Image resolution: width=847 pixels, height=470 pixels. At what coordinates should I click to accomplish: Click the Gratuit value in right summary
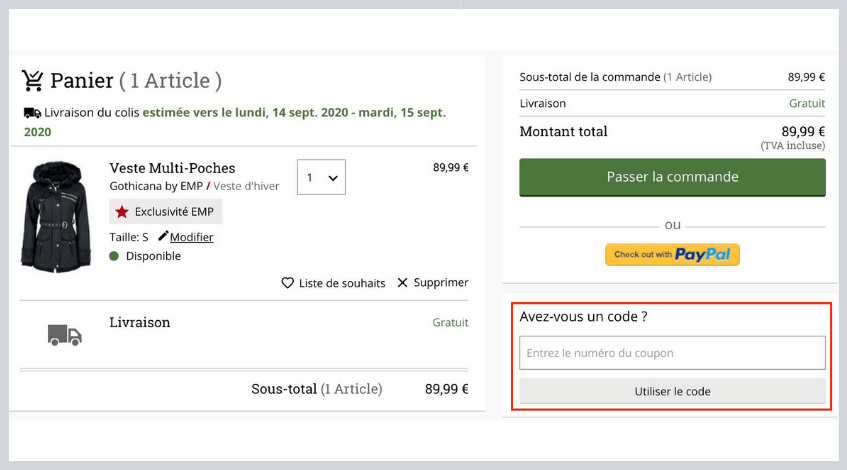coord(807,103)
